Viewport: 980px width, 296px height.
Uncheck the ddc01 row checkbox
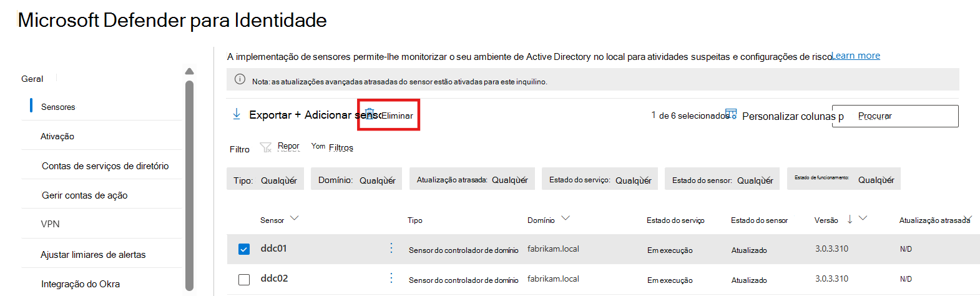(244, 249)
